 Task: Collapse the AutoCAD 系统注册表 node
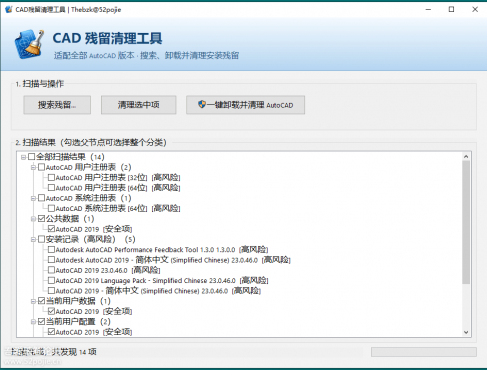click(x=33, y=198)
